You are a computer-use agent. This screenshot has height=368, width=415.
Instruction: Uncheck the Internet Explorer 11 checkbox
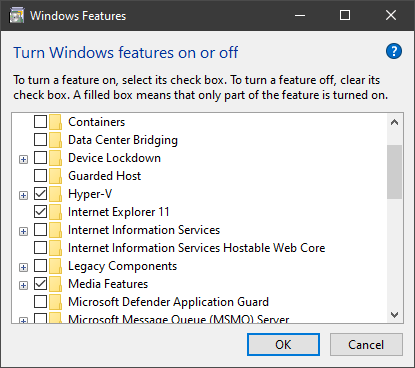[x=40, y=212]
